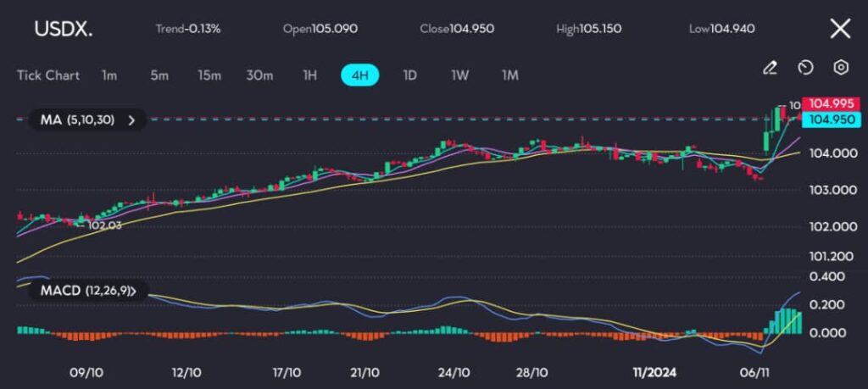This screenshot has height=389, width=868.
Task: Pick the 30m timeframe
Action: (259, 75)
